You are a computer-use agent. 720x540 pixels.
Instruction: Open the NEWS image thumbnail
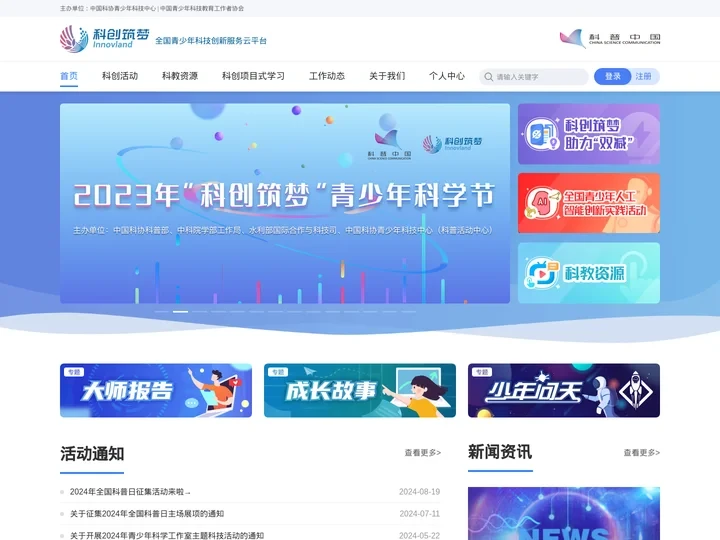tap(564, 513)
